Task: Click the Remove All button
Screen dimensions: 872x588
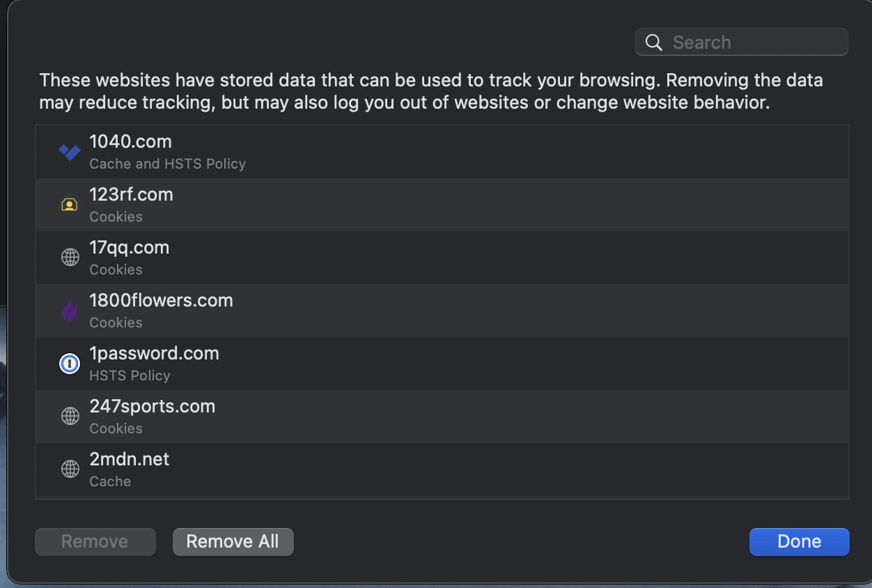Action: 233,542
